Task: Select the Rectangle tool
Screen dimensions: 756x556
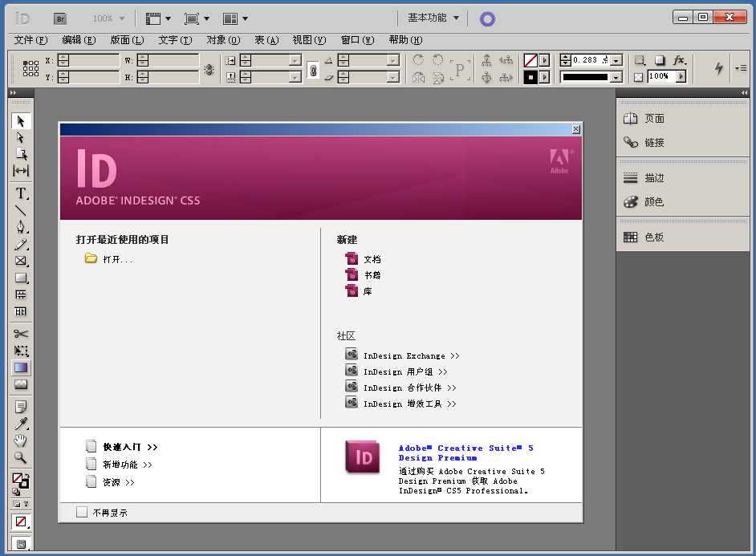Action: [x=21, y=278]
